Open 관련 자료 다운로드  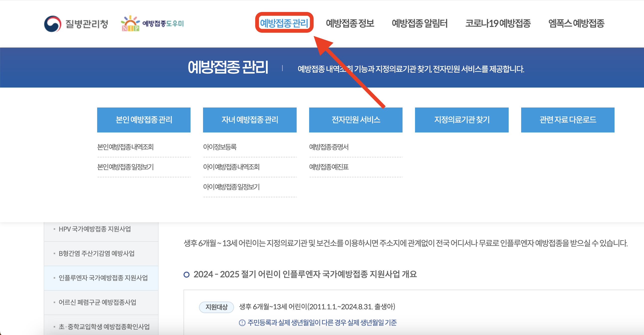(568, 120)
